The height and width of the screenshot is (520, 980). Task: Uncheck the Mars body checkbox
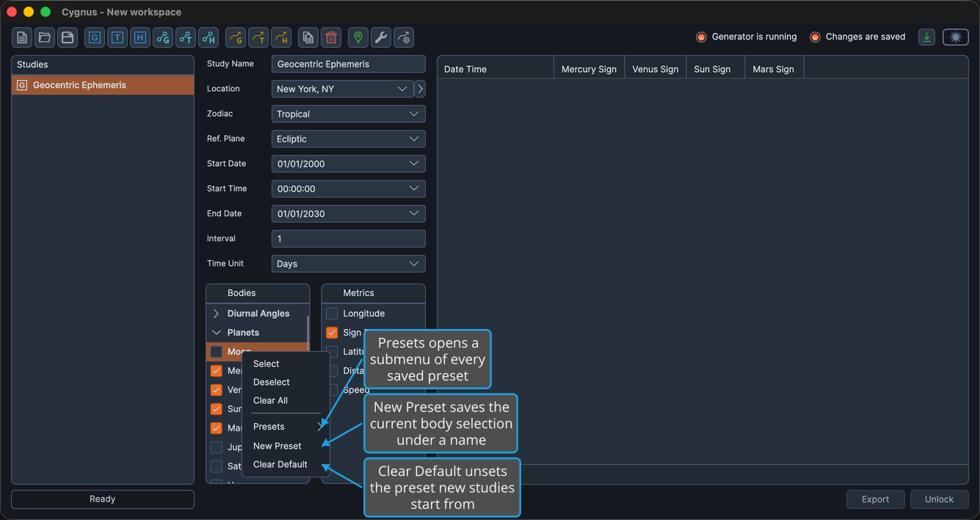pos(217,428)
